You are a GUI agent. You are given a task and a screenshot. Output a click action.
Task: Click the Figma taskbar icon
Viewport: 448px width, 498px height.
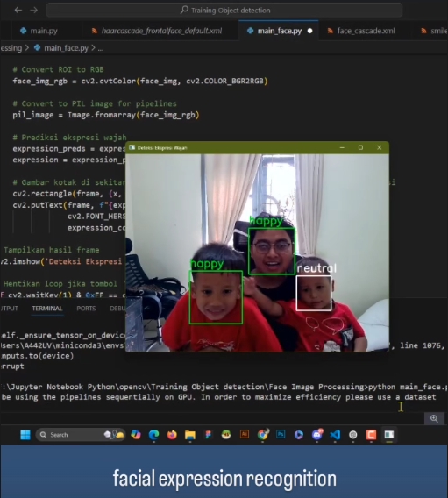coord(209,435)
